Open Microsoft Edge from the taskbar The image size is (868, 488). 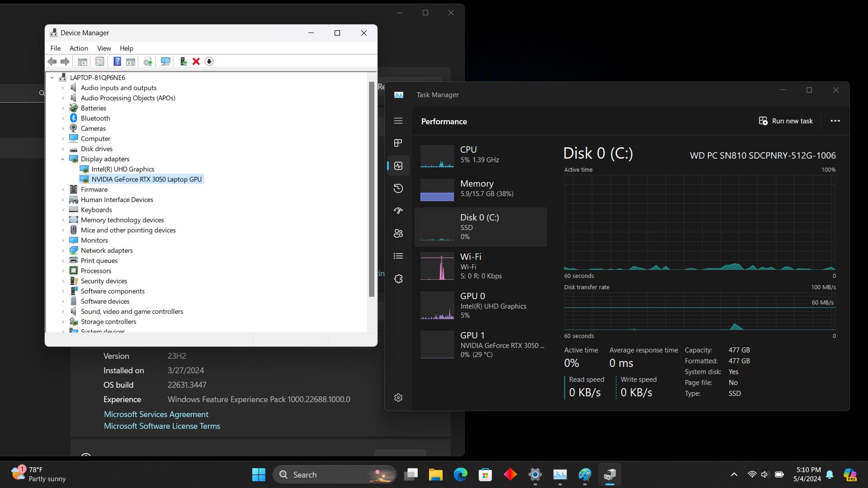coord(460,474)
